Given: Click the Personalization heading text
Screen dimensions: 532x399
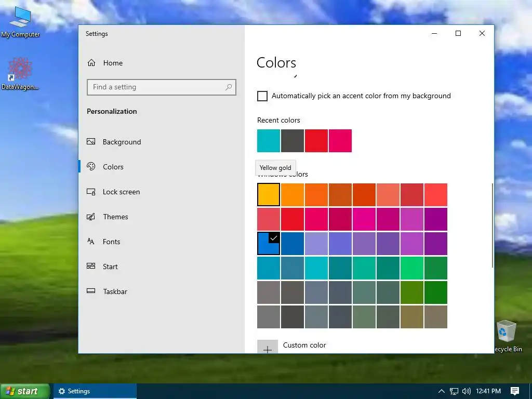Looking at the screenshot, I should (x=112, y=111).
